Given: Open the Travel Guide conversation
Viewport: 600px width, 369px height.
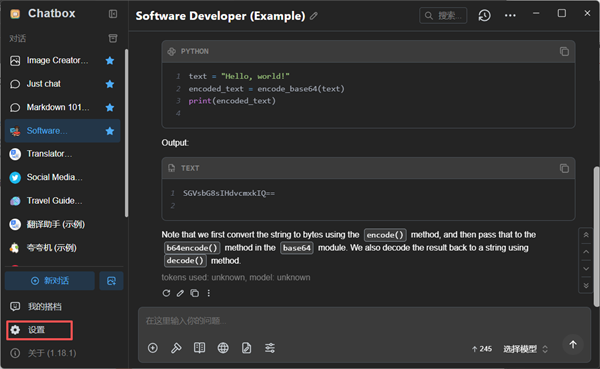Looking at the screenshot, I should pos(63,201).
